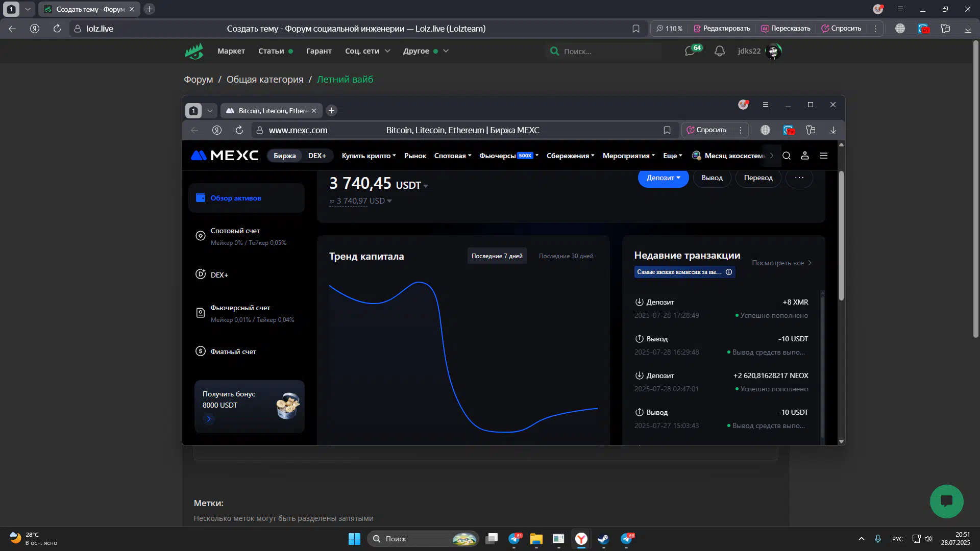Click the Депозит button

(663, 178)
